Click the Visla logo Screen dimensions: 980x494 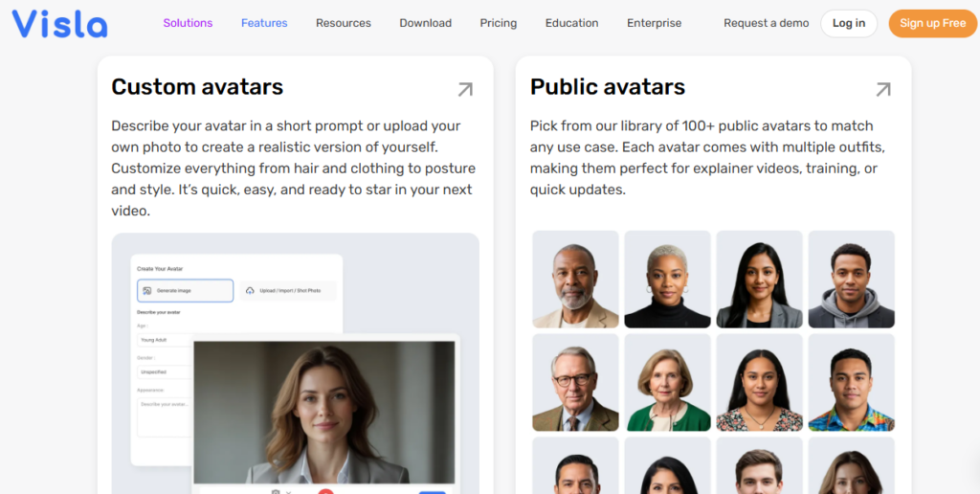[x=59, y=24]
